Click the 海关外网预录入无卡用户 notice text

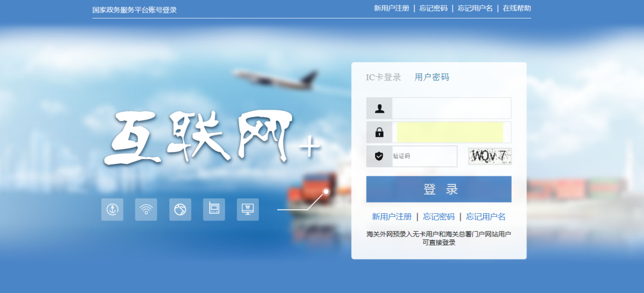pos(439,238)
